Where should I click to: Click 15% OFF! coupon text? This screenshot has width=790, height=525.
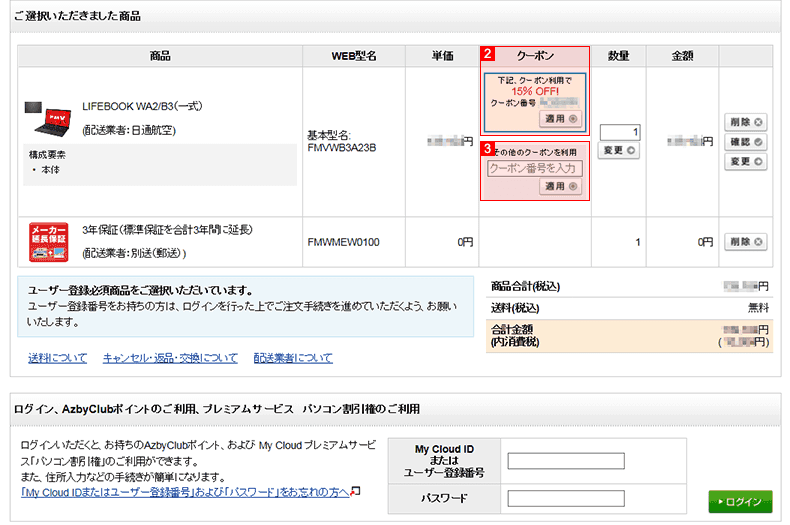point(535,91)
